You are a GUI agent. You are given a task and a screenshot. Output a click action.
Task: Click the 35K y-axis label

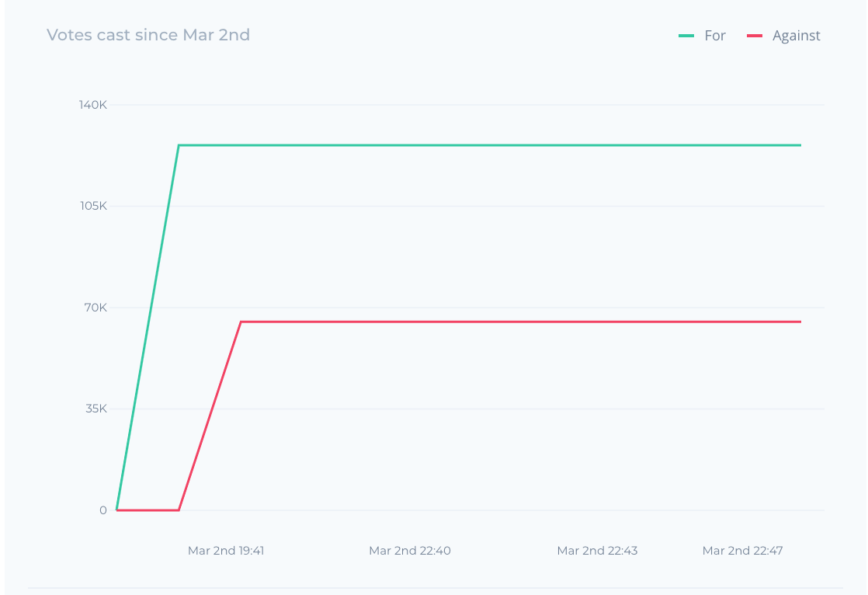pyautogui.click(x=96, y=409)
